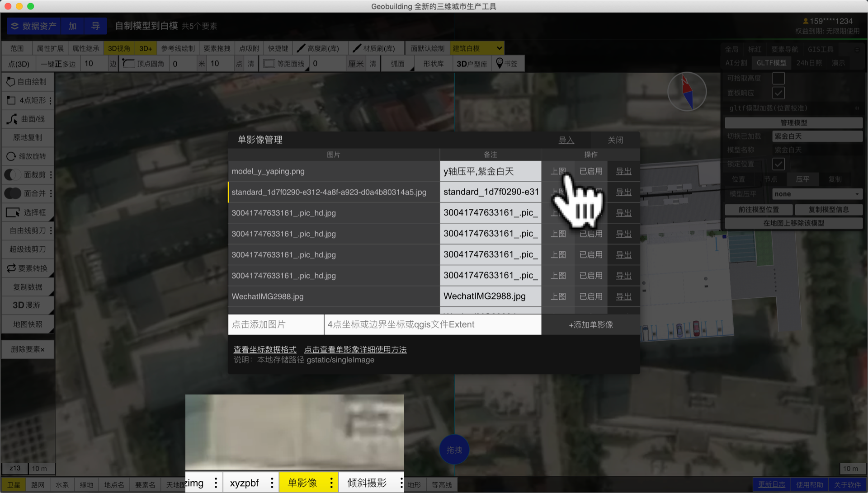Uncheck the 面板响应 checkbox
This screenshot has width=868, height=493.
pyautogui.click(x=778, y=93)
